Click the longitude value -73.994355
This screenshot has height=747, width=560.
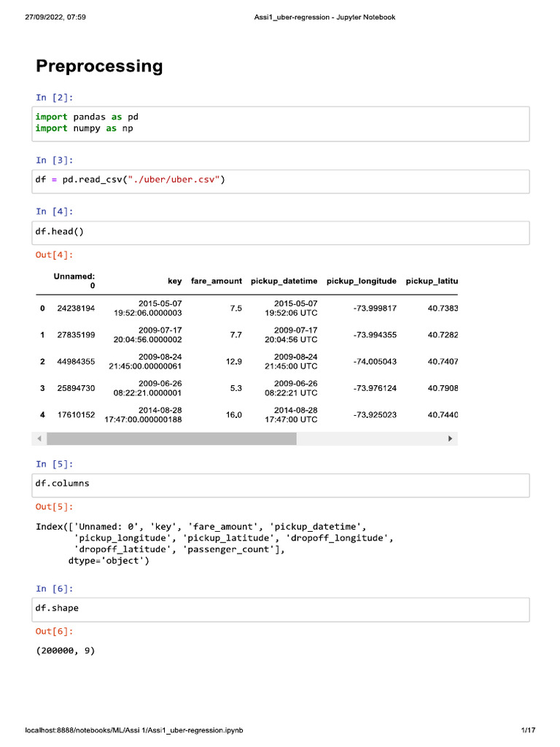coord(375,335)
